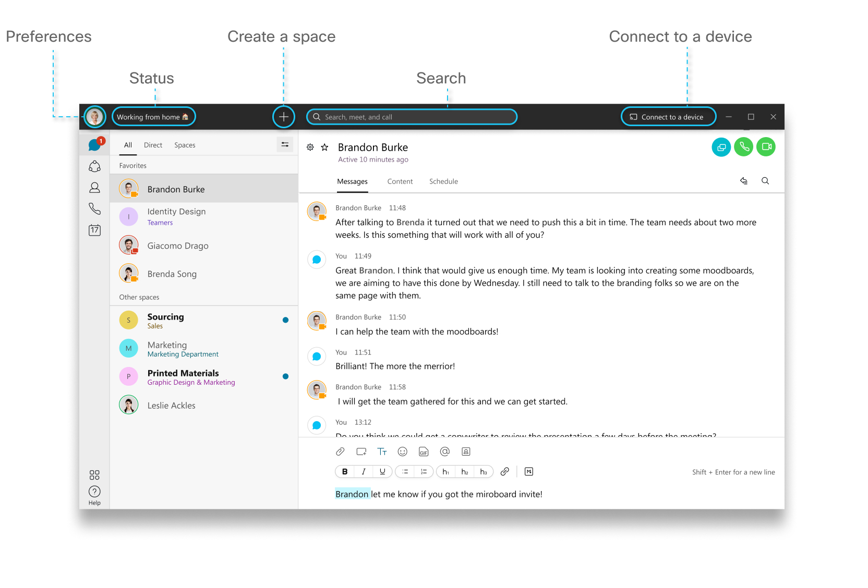The image size is (868, 588).
Task: Apply heading 1 style
Action: point(446,472)
